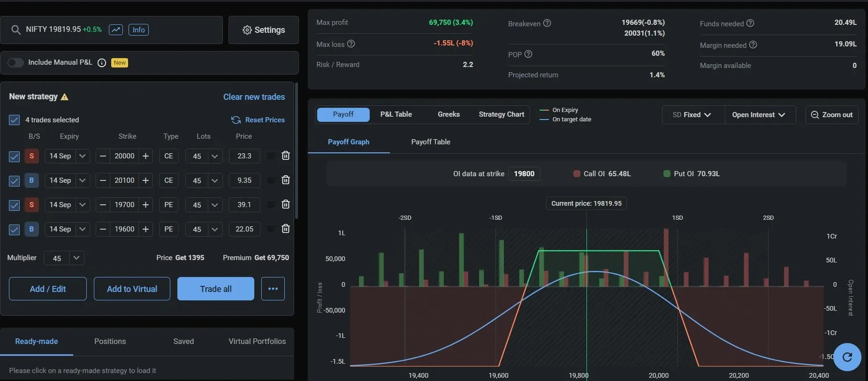Screen dimensions: 868x381
Task: Click the Reset Prices refresh icon
Action: [x=236, y=120]
